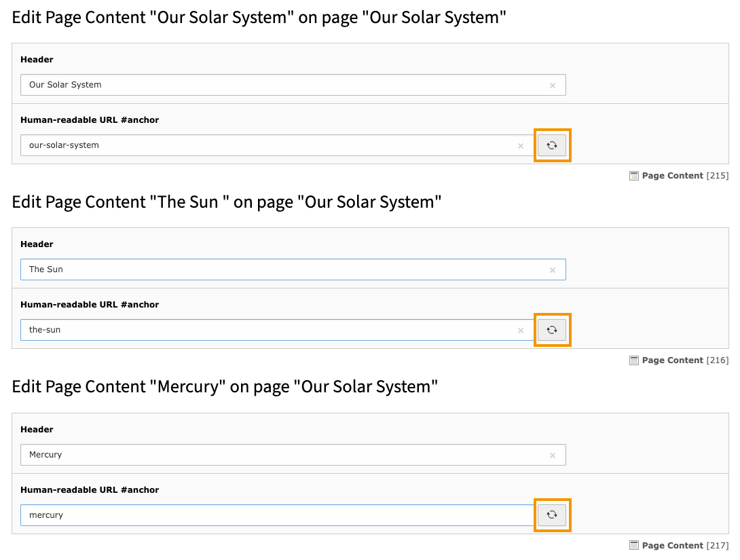Click the "Page Content [217]" label
The width and height of the screenshot is (740, 560).
(685, 545)
